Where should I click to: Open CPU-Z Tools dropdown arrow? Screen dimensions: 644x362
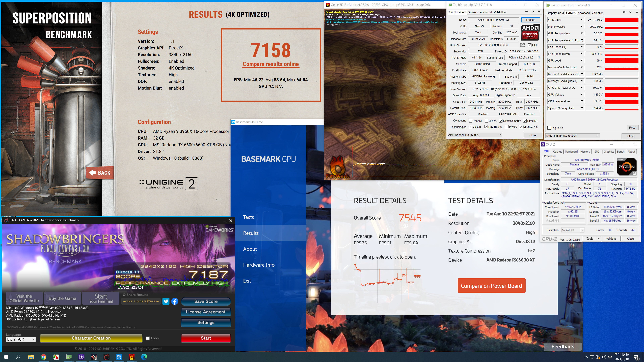tap(599, 239)
